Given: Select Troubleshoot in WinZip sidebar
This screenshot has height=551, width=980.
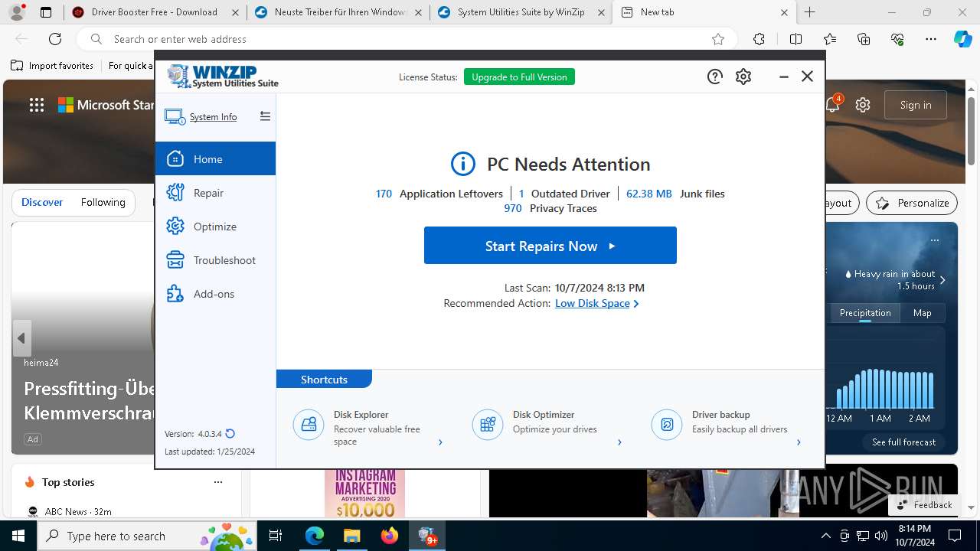Looking at the screenshot, I should 215,259.
